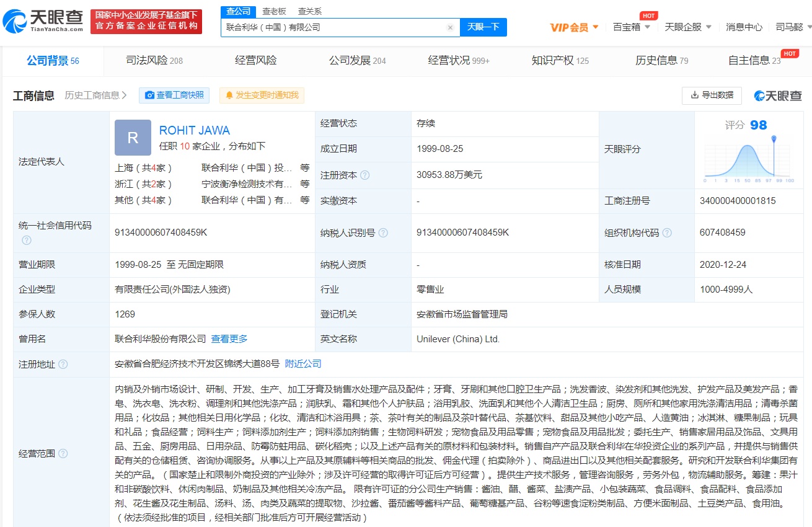Select the credit code 91340000607408459K under 统一社会信用代码
The width and height of the screenshot is (812, 527).
pos(161,232)
